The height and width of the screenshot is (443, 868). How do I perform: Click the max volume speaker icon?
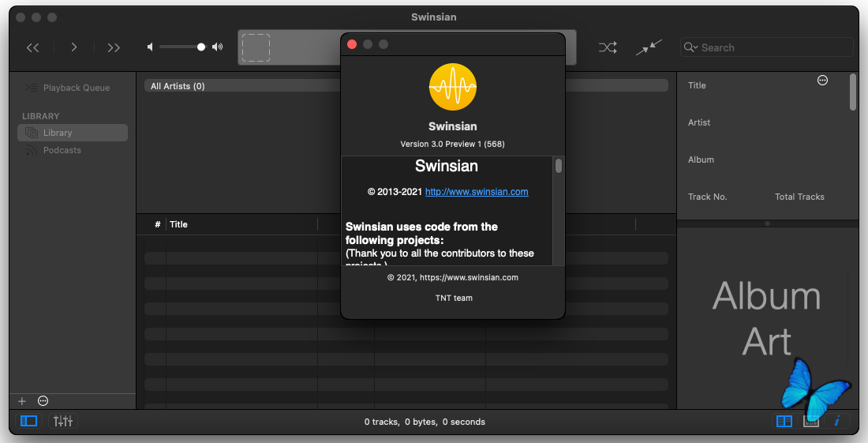(x=218, y=47)
